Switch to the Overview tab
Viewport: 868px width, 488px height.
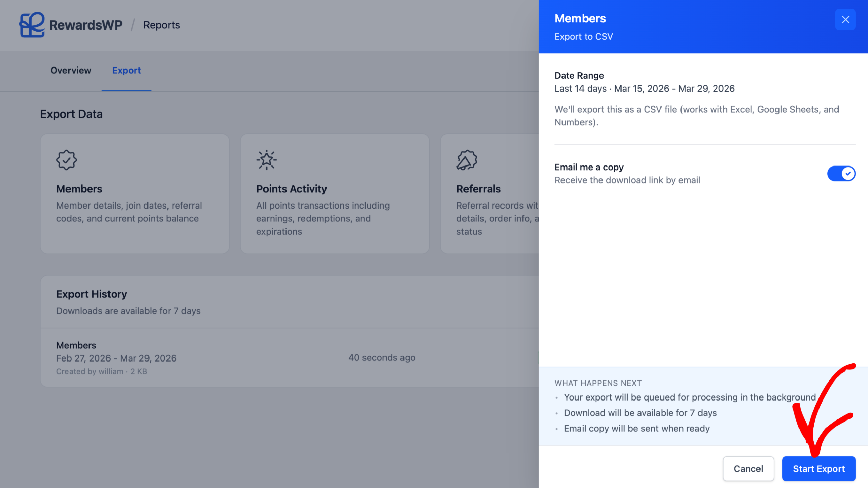[x=71, y=70]
